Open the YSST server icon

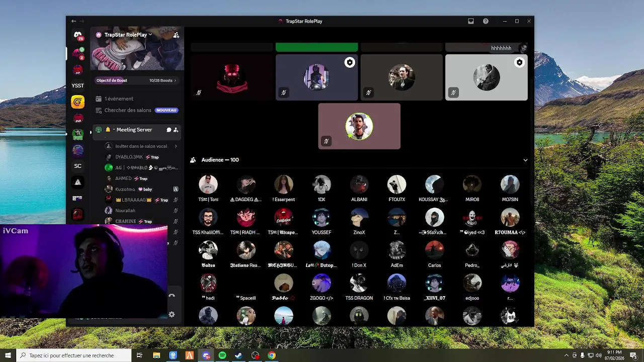tap(77, 85)
